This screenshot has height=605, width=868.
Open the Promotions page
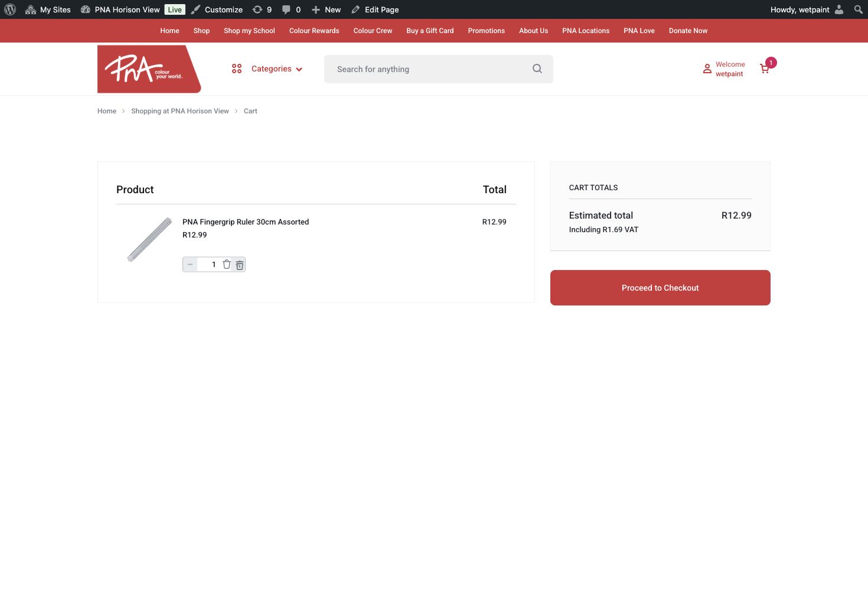coord(486,31)
